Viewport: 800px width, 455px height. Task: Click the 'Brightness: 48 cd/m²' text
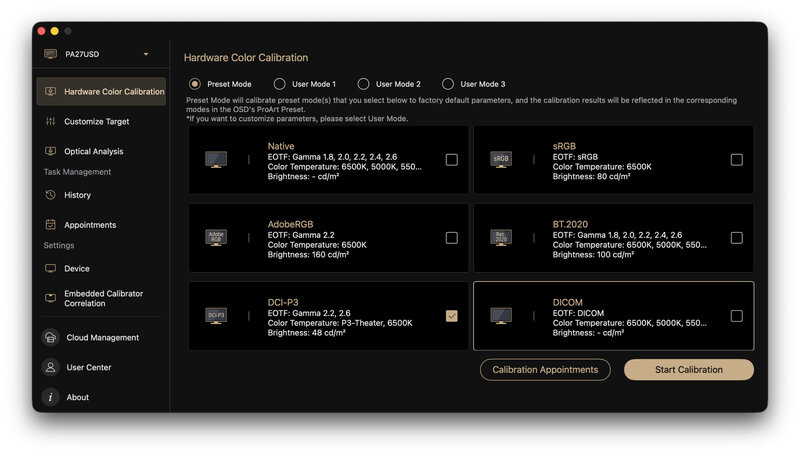307,333
